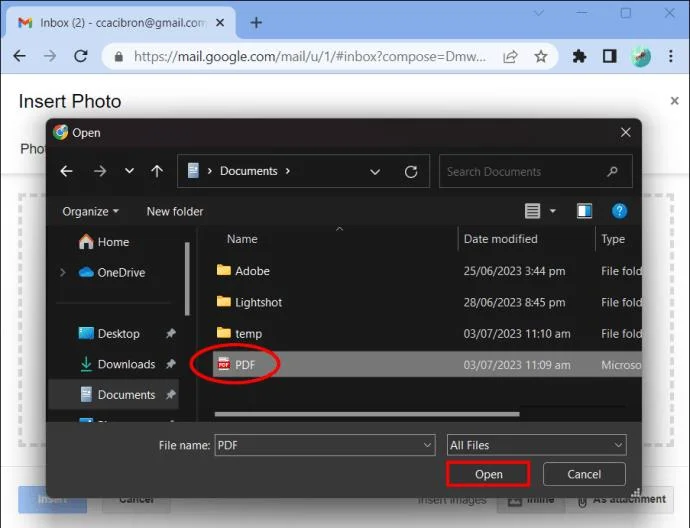
Task: Go back in the Open dialog
Action: 66,171
